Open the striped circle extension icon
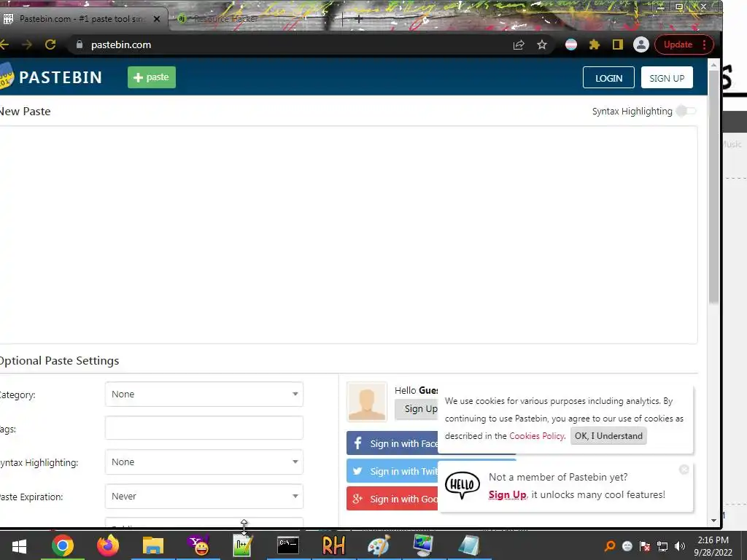Viewport: 747px width, 560px height. tap(570, 44)
